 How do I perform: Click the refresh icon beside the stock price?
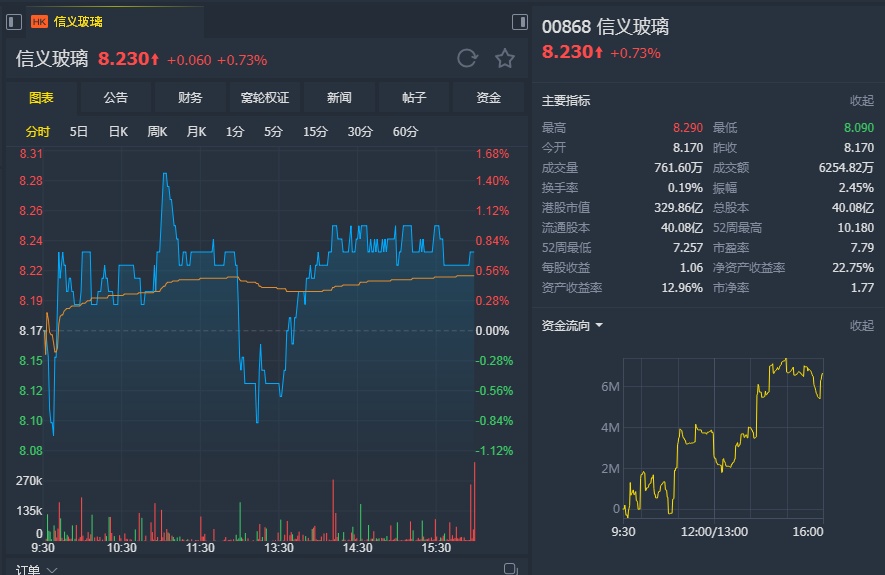click(x=467, y=59)
